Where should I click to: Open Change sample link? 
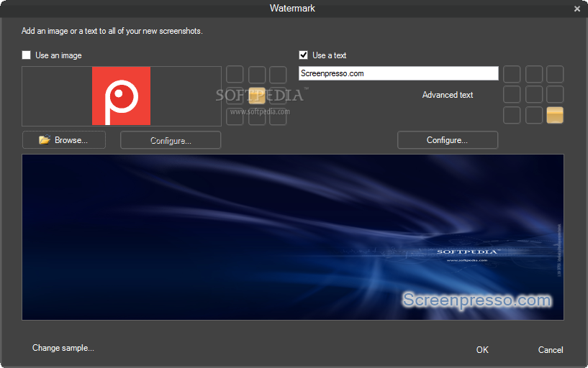[63, 348]
